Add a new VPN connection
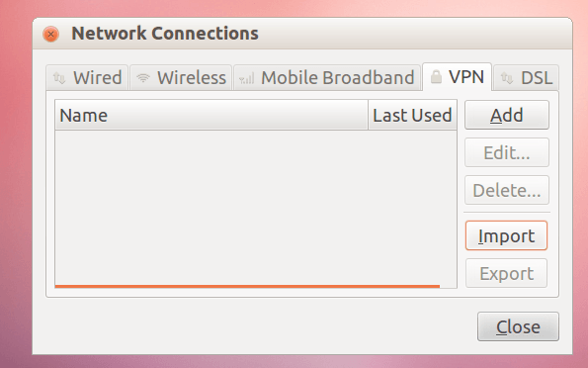This screenshot has height=368, width=588. (x=507, y=115)
